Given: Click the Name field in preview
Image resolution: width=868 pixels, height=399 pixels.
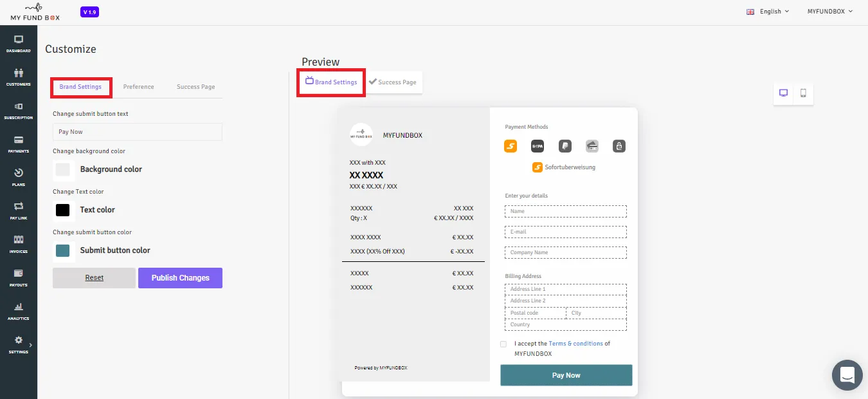Looking at the screenshot, I should 566,211.
